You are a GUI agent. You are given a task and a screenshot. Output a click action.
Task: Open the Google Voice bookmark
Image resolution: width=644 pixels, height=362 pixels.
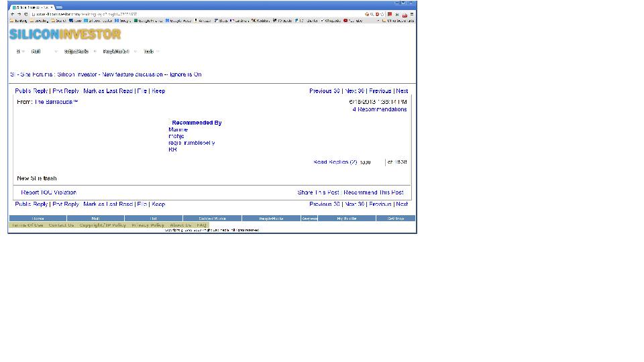[x=178, y=21]
